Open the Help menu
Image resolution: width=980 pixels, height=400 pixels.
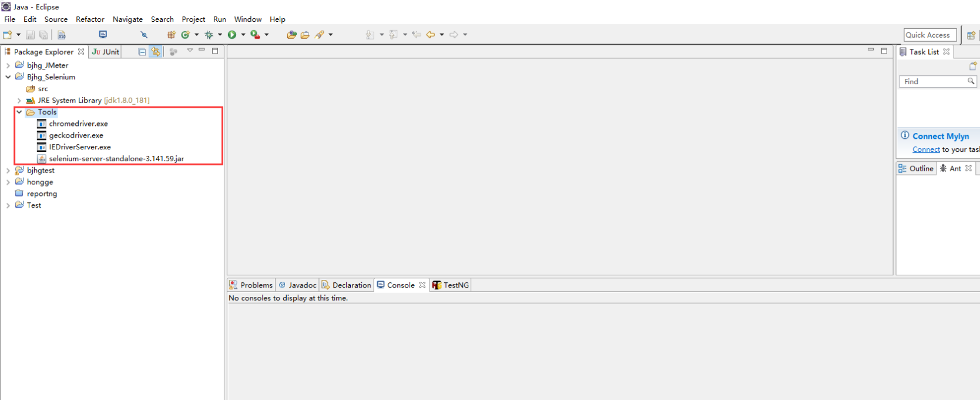tap(277, 19)
